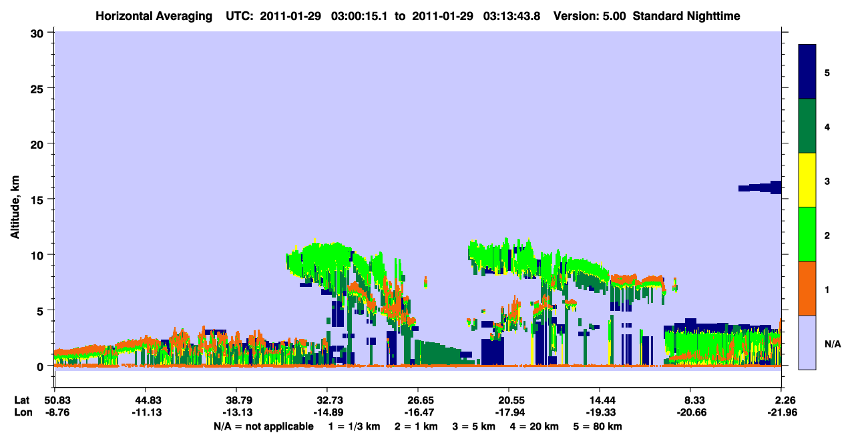The width and height of the screenshot is (868, 445).
Task: Click longitude value -14.89
Action: click(x=327, y=412)
